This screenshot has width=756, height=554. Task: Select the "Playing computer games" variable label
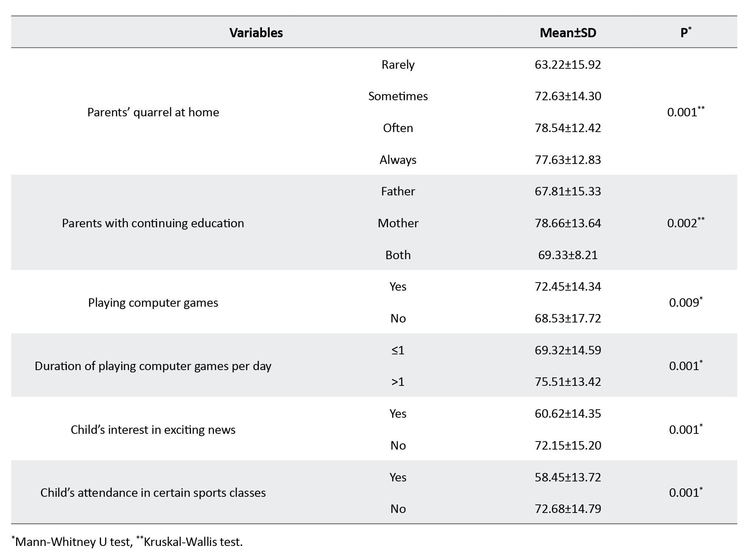pos(153,303)
